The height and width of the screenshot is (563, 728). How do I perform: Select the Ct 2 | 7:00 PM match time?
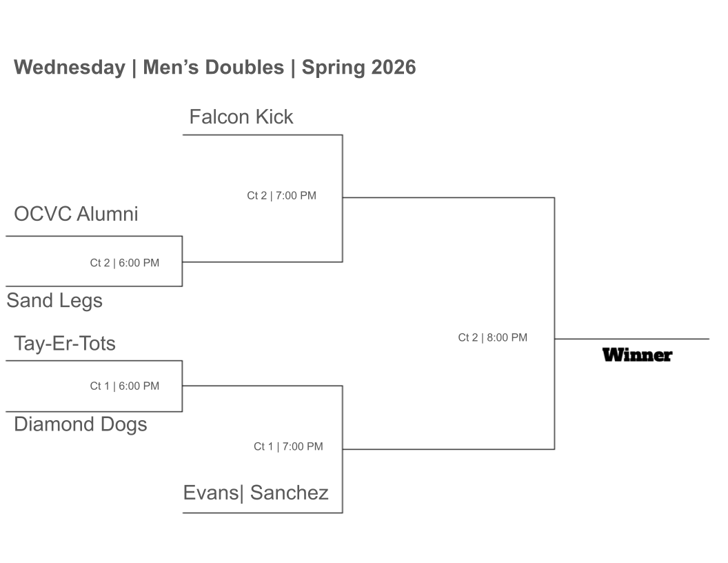[281, 195]
